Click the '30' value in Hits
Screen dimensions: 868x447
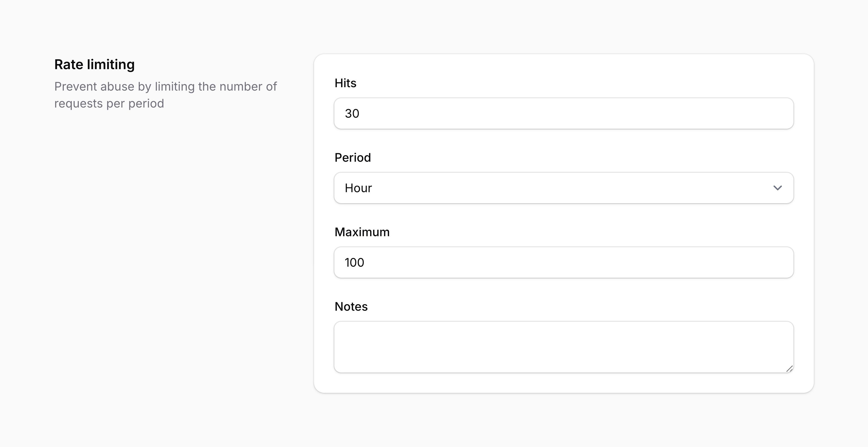click(352, 113)
